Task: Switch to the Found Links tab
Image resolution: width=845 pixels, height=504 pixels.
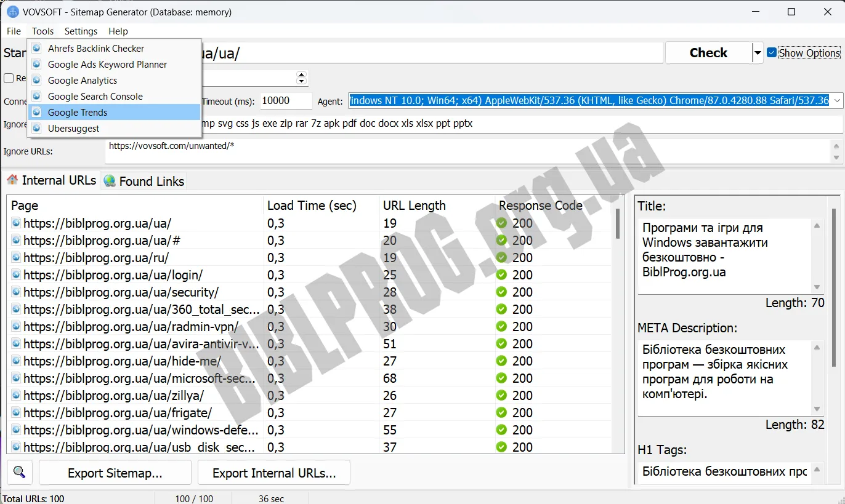Action: click(144, 181)
